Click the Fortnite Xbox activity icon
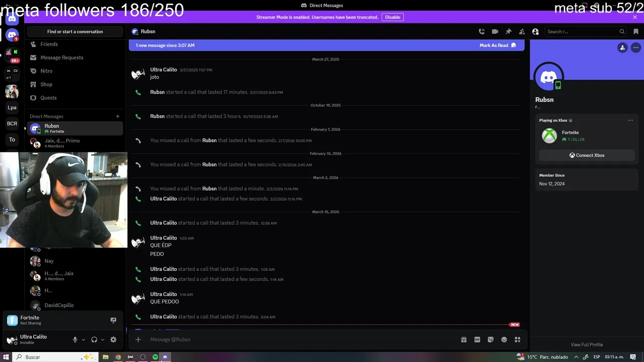 point(549,136)
